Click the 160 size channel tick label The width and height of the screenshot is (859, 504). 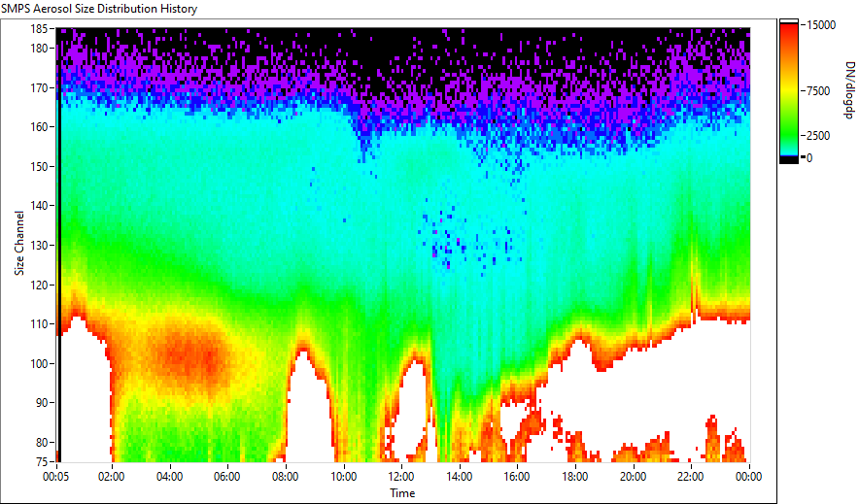click(x=40, y=127)
